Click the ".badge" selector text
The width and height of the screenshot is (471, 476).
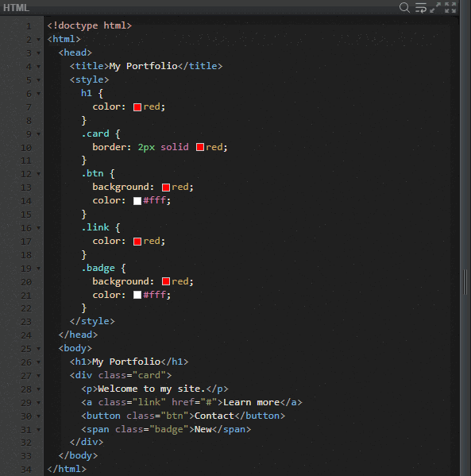pos(98,268)
